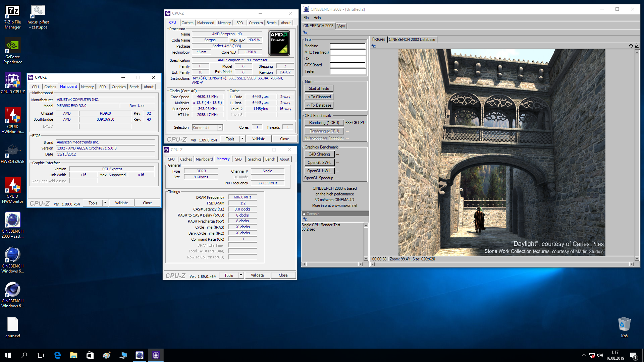Open cpuz.cvf file on desktop

(13, 327)
